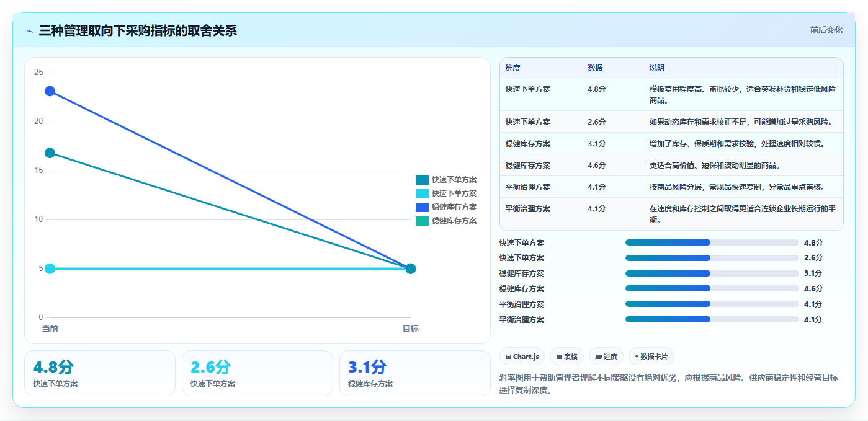Image resolution: width=868 pixels, height=421 pixels.
Task: Click the footnote starting 斜率图用于帮助管理者
Action: [x=668, y=384]
